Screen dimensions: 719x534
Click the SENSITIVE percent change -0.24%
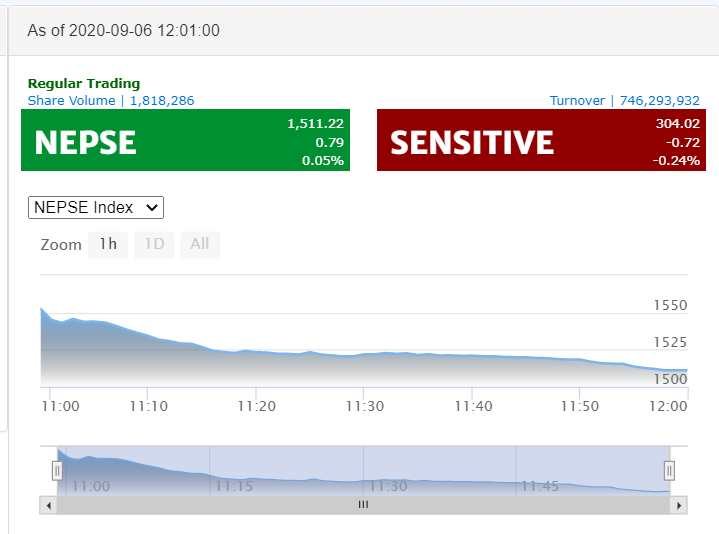(676, 161)
